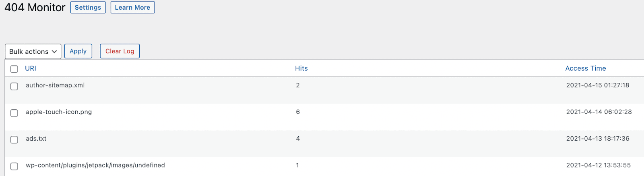Click the apple-touch-icon.png URI entry
The width and height of the screenshot is (644, 176).
click(59, 112)
